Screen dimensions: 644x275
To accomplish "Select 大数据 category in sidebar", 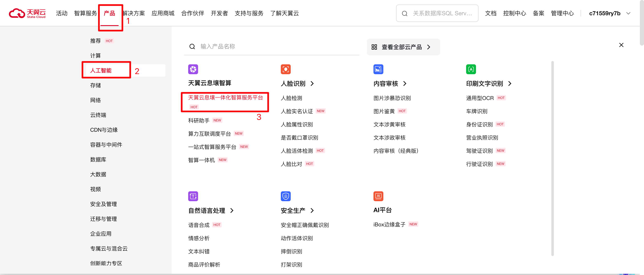I will (x=98, y=174).
